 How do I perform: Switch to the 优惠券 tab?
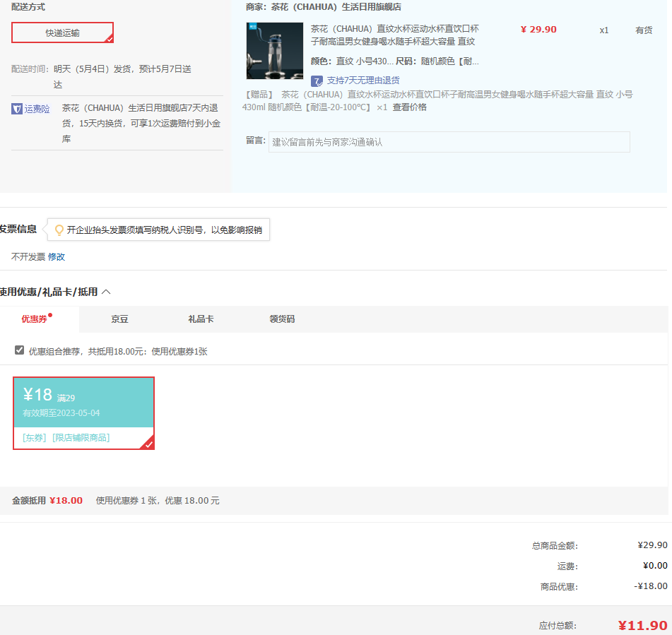[x=35, y=319]
